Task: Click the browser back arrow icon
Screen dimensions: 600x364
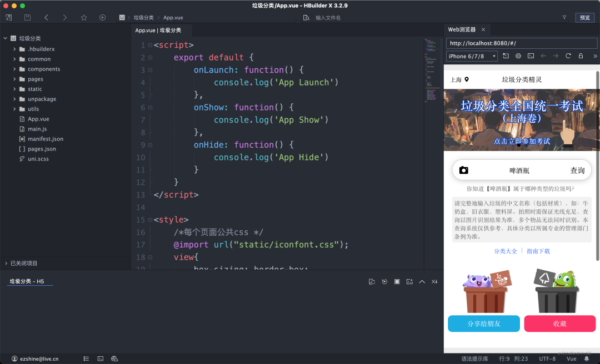Action: pos(543,56)
